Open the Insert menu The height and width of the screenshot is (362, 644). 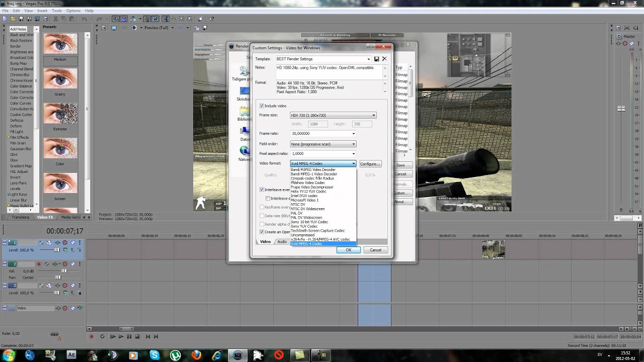point(42,11)
